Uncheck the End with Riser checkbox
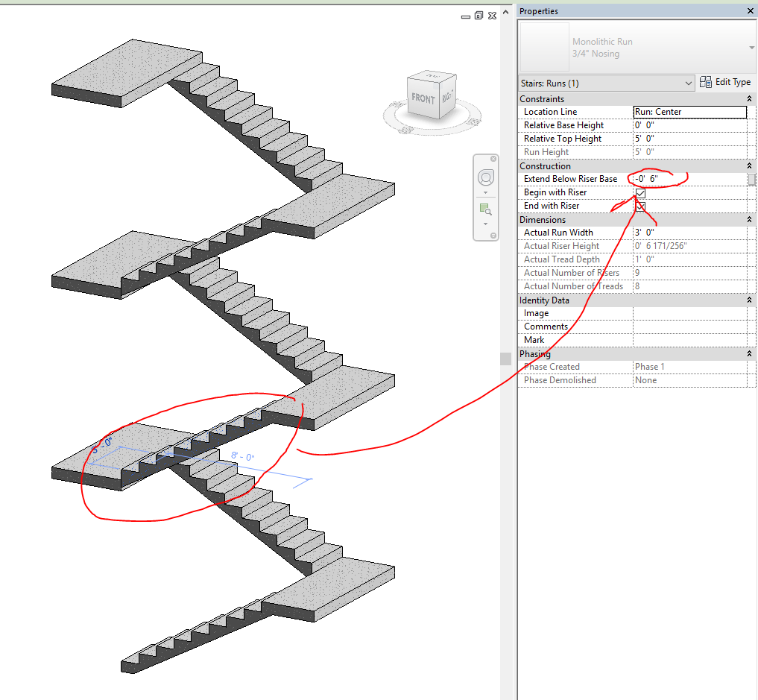 pos(639,206)
